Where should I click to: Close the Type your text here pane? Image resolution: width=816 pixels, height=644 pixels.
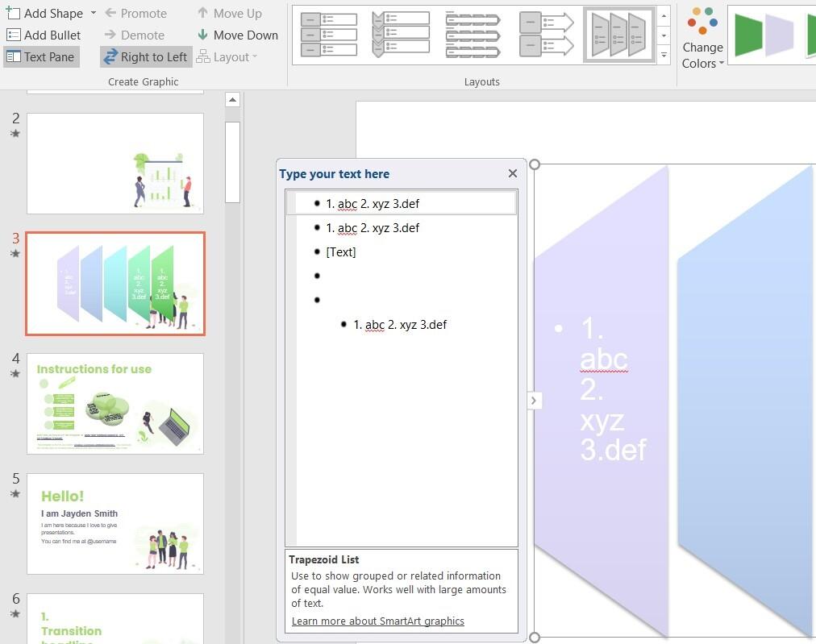point(513,173)
